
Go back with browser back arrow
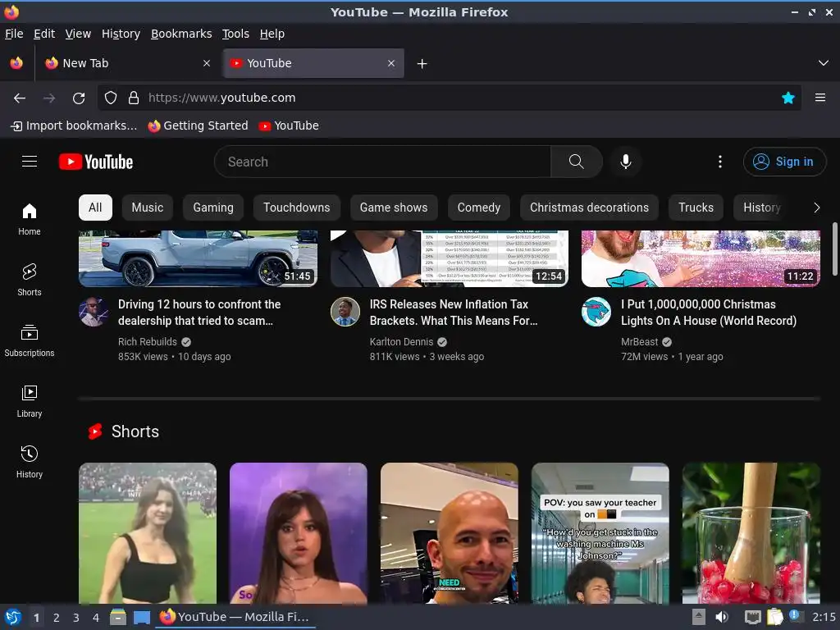[x=20, y=98]
